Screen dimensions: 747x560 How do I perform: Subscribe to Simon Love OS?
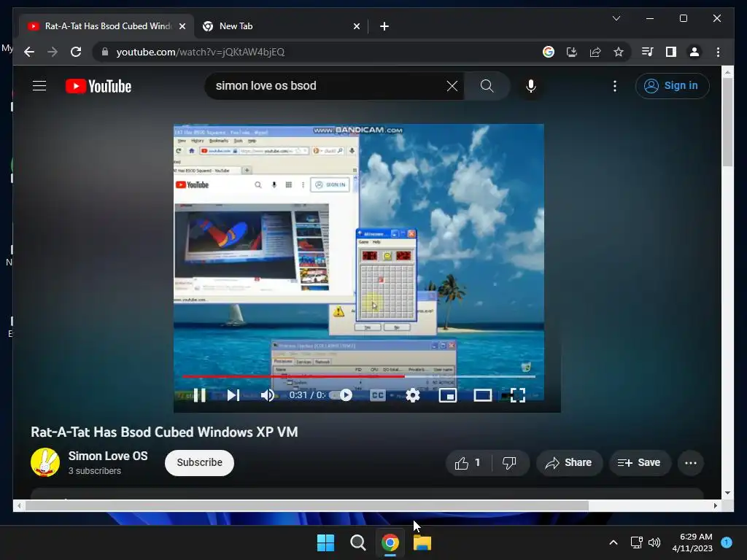tap(199, 462)
